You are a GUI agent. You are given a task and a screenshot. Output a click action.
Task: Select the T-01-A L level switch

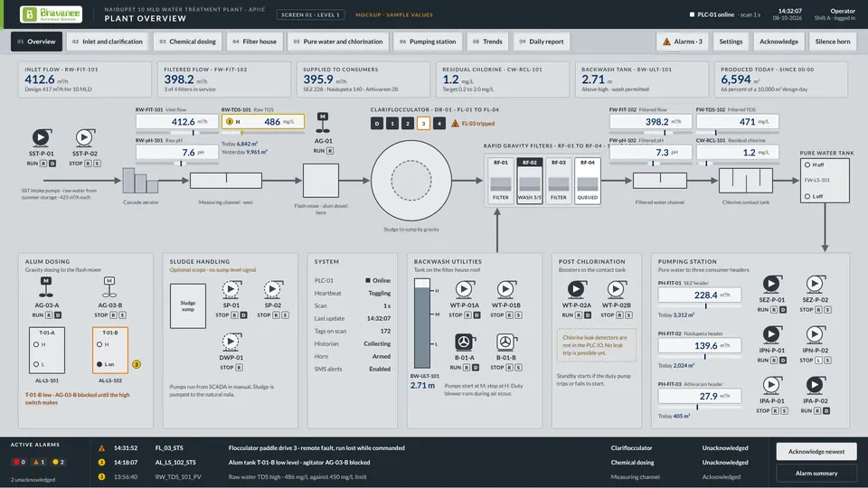click(36, 364)
